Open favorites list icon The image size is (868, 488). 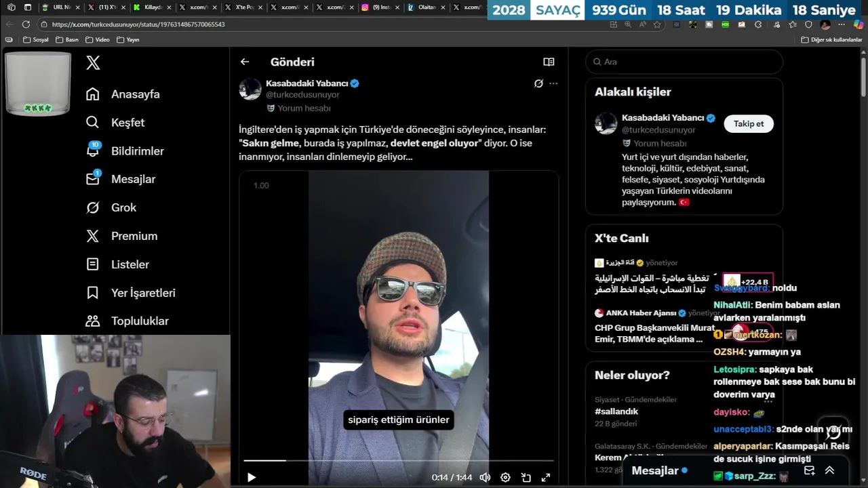click(791, 24)
